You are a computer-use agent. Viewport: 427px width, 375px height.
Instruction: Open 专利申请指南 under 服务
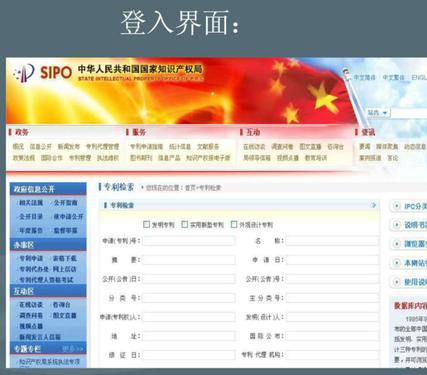146,147
